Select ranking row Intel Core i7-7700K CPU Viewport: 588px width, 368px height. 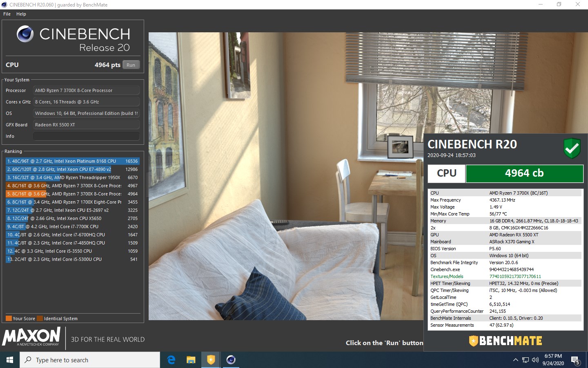tap(73, 227)
